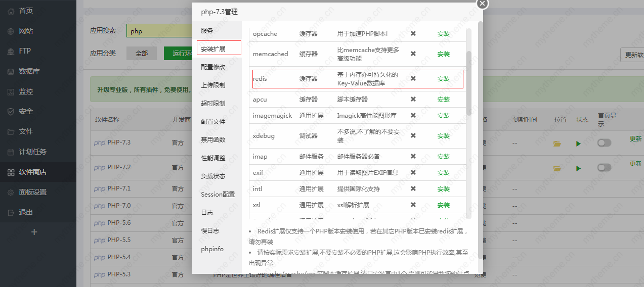Click the 应用搜索 input field containing php
The image size is (644, 287).
(158, 31)
